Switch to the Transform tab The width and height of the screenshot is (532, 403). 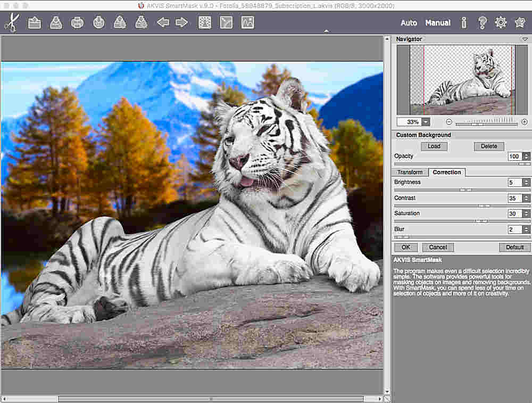tap(410, 172)
